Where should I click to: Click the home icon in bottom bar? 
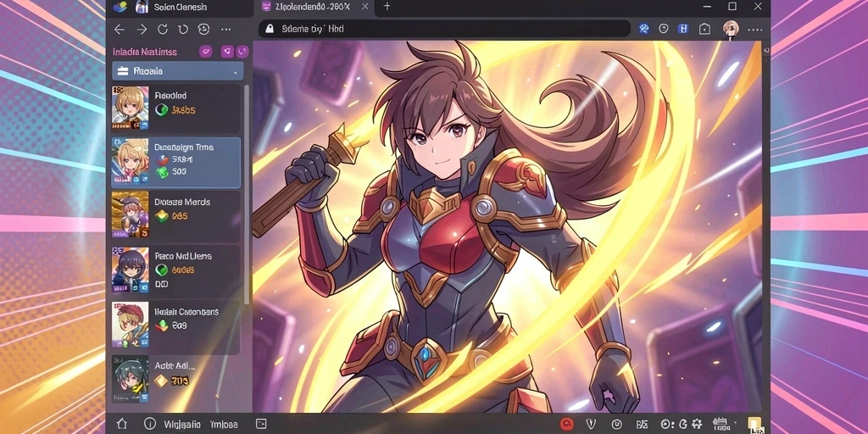122,424
